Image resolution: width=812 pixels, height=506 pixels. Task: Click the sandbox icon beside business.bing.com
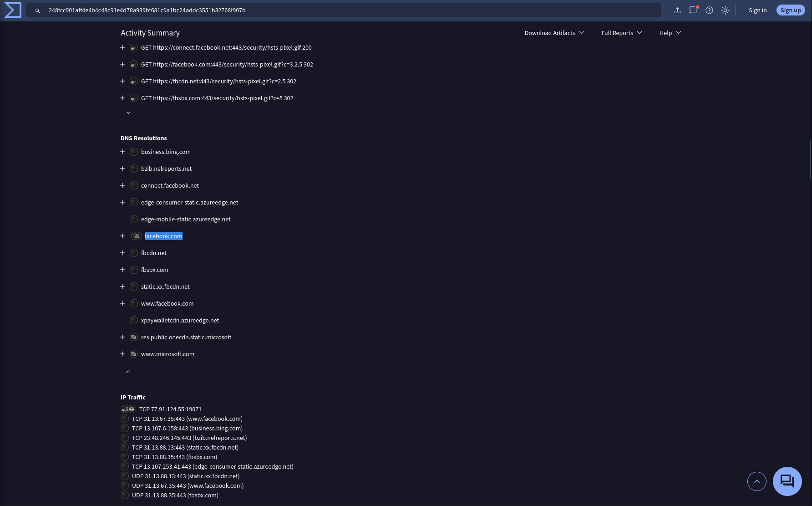(x=134, y=152)
